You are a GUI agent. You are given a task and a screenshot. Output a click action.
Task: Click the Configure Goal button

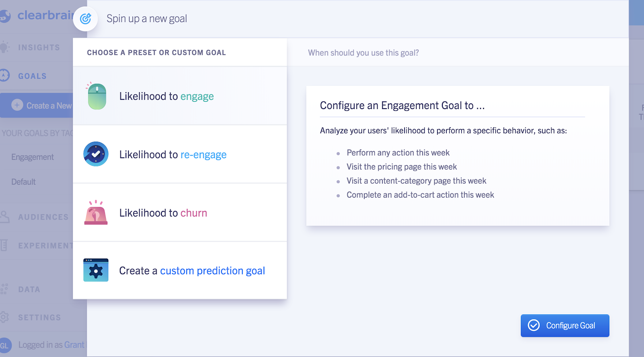click(565, 326)
